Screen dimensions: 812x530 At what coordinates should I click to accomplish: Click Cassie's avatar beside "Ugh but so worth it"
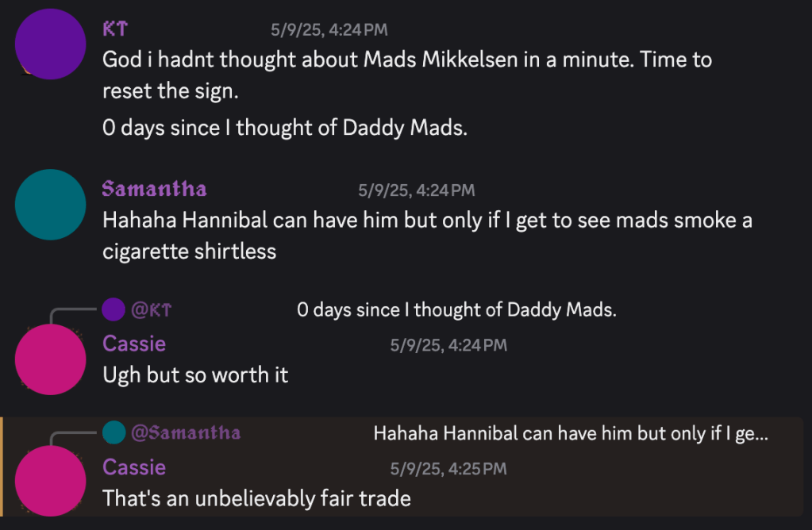click(x=51, y=359)
